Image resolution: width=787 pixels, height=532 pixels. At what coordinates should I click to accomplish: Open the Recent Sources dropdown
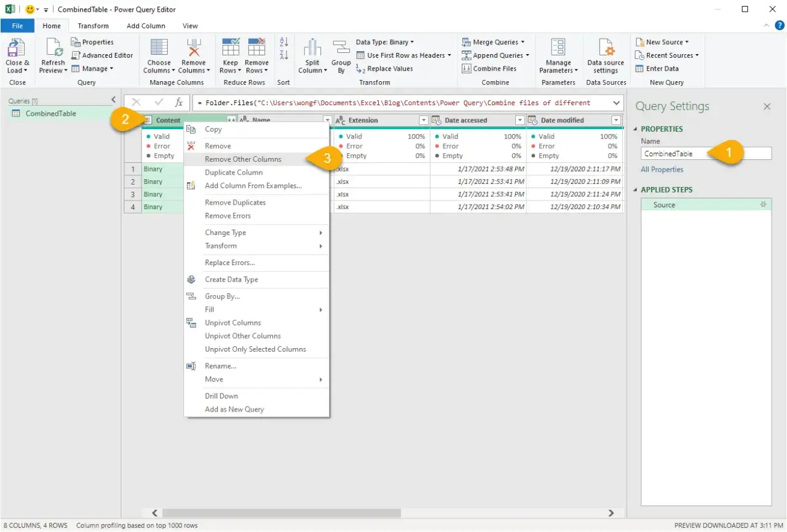[667, 55]
